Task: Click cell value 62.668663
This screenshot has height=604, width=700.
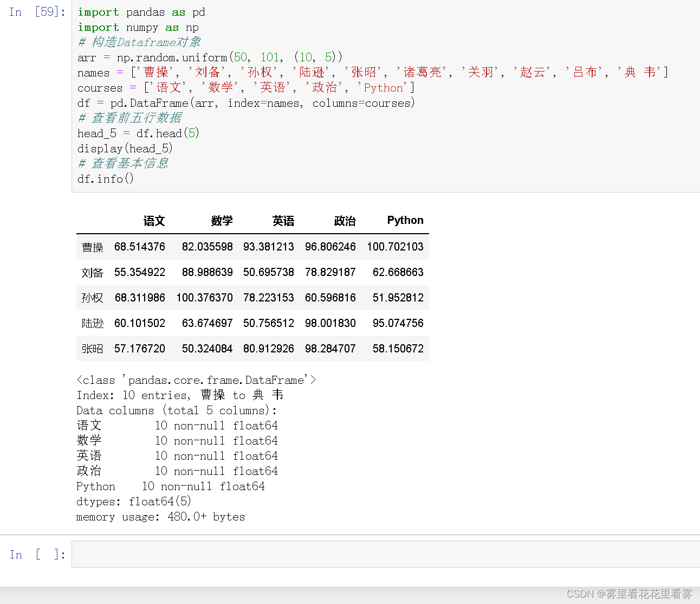Action: [398, 272]
